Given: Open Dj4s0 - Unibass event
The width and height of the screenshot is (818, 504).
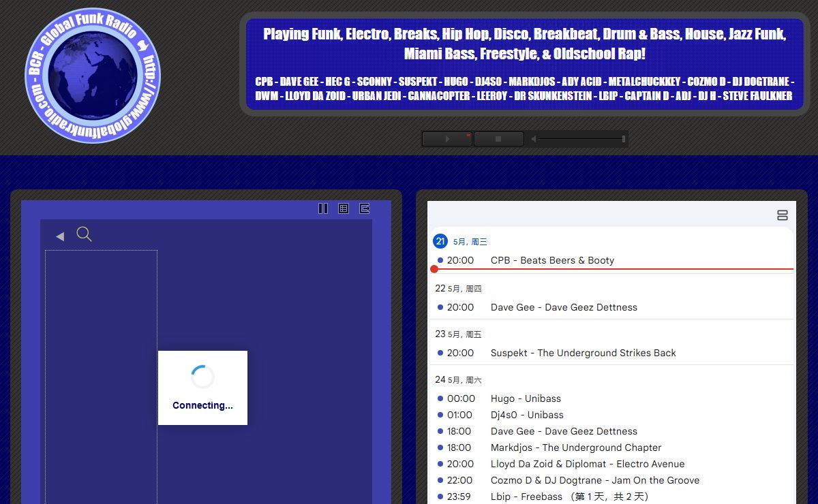Looking at the screenshot, I should pyautogui.click(x=611, y=415).
